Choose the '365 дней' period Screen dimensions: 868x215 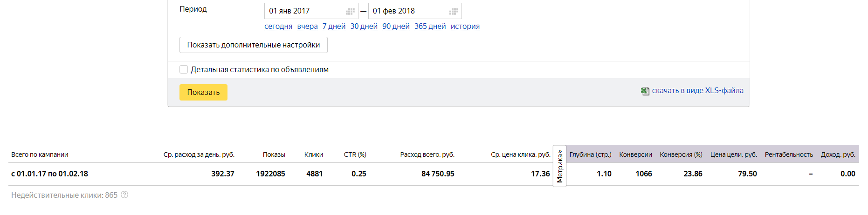coord(430,27)
